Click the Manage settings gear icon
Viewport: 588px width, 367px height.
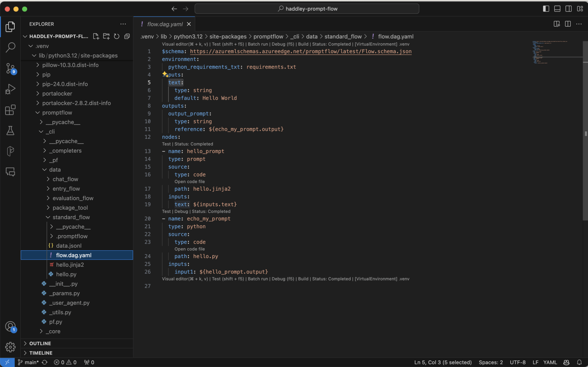pos(10,346)
